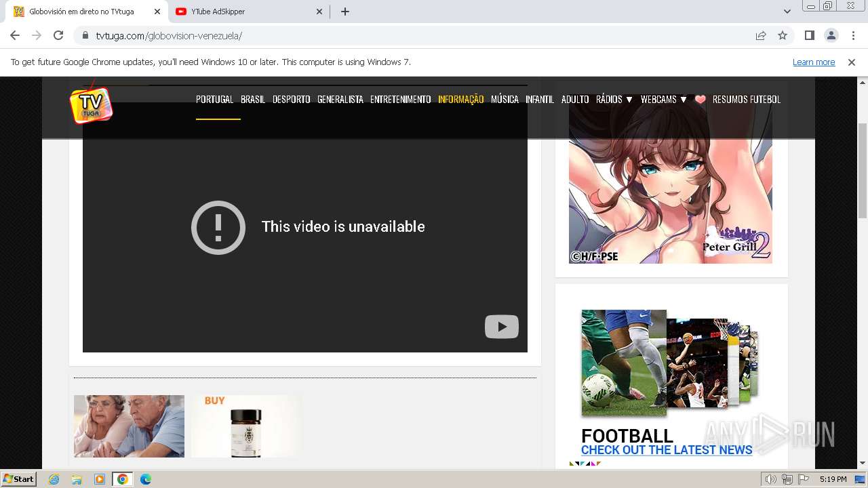Go back with browser back arrow

click(x=15, y=35)
